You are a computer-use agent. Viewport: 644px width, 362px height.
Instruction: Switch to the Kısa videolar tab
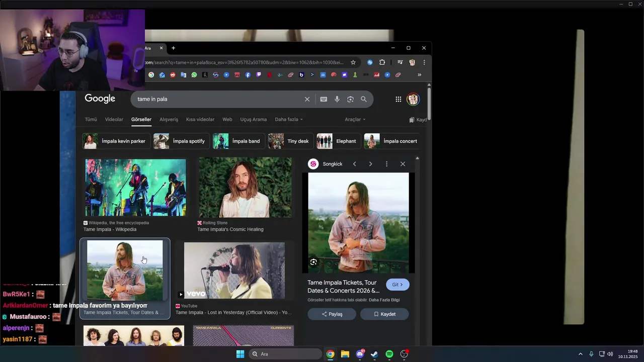point(200,120)
